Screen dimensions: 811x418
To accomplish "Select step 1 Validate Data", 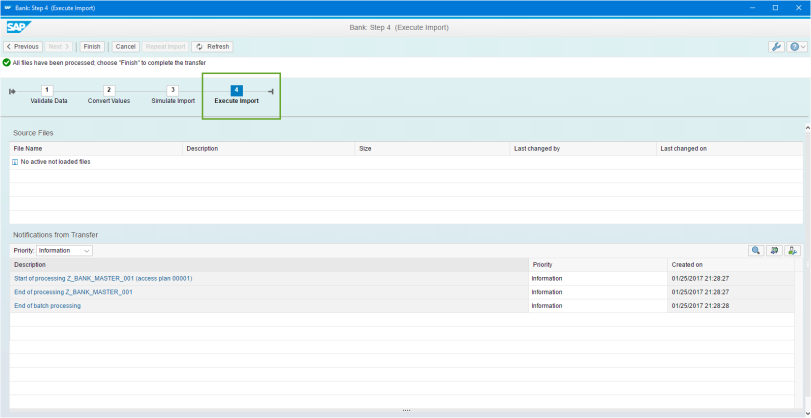I will 49,95.
